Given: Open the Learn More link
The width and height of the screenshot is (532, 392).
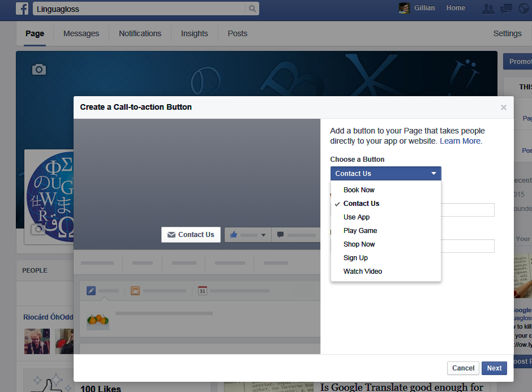Looking at the screenshot, I should pyautogui.click(x=460, y=141).
